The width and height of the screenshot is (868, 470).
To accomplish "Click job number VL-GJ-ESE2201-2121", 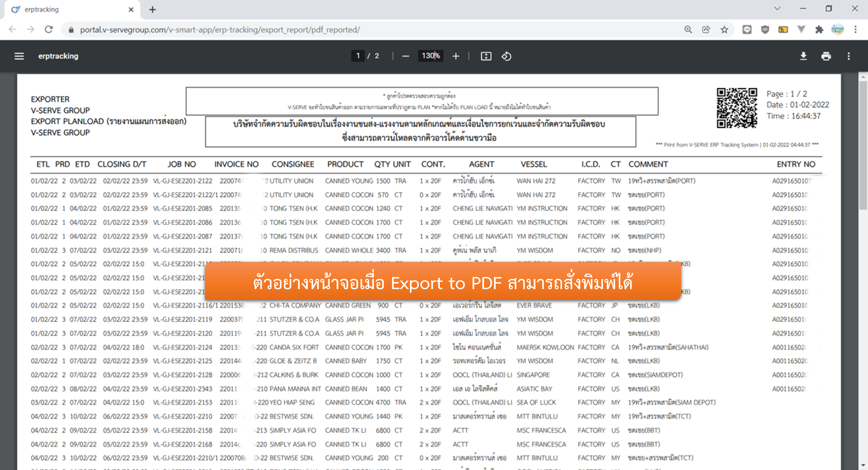I will (x=183, y=250).
